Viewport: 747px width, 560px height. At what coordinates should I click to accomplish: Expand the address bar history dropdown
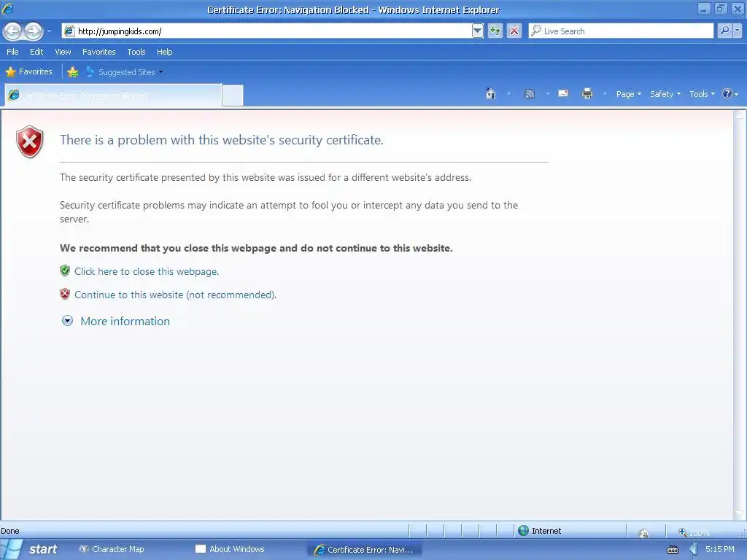(x=477, y=31)
